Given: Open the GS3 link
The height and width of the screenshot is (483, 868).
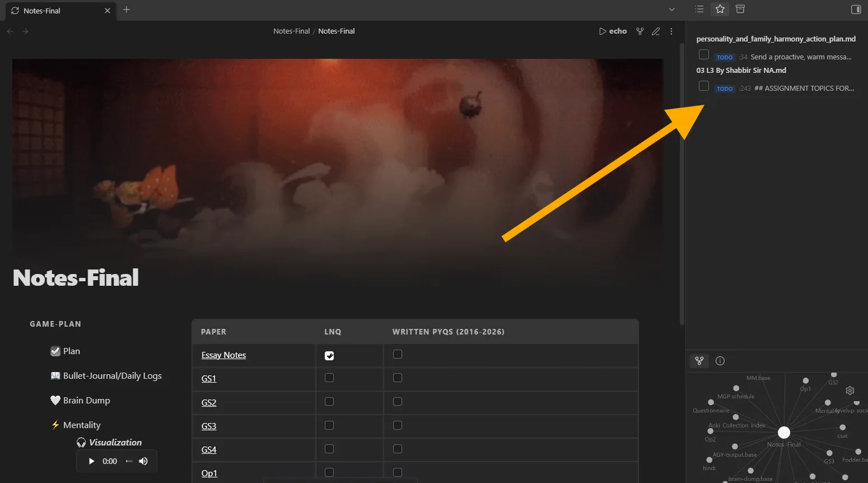Looking at the screenshot, I should (x=209, y=426).
